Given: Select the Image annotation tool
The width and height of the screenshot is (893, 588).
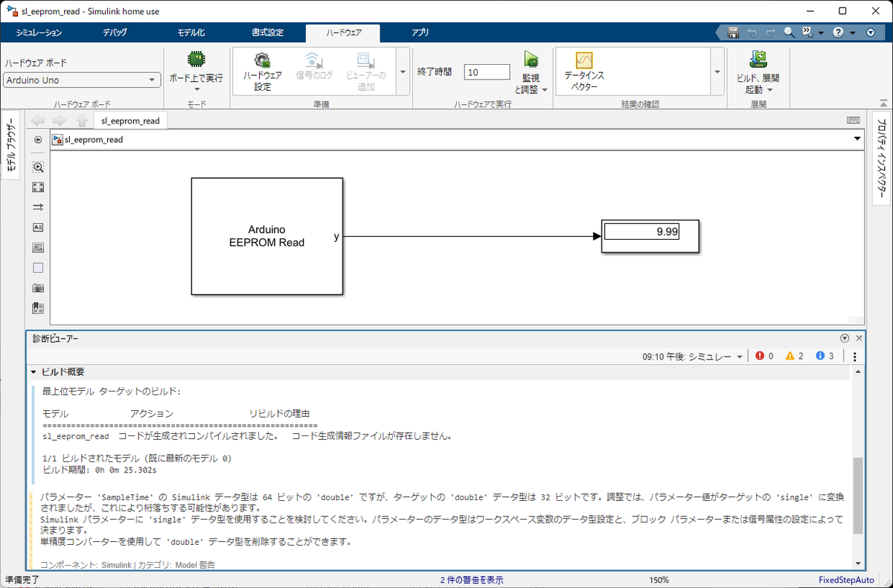Looking at the screenshot, I should coord(39,248).
